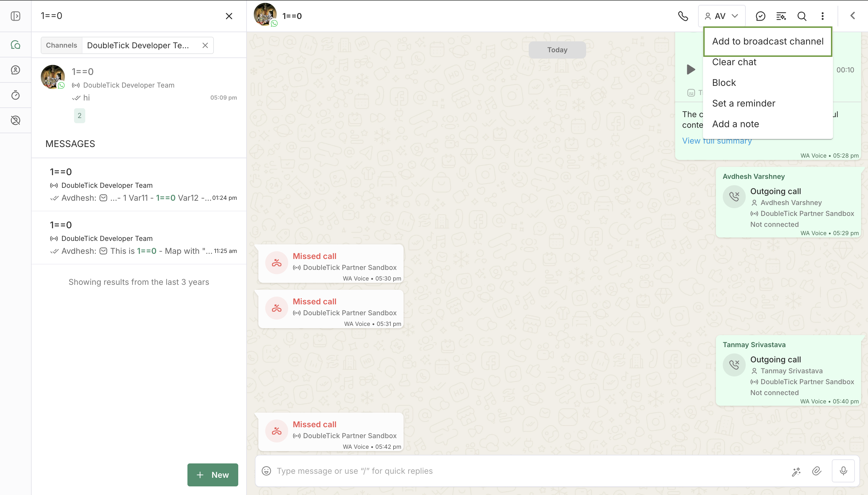Remove the DoubleTick Developer Team channel filter
The height and width of the screenshot is (495, 868).
[205, 45]
